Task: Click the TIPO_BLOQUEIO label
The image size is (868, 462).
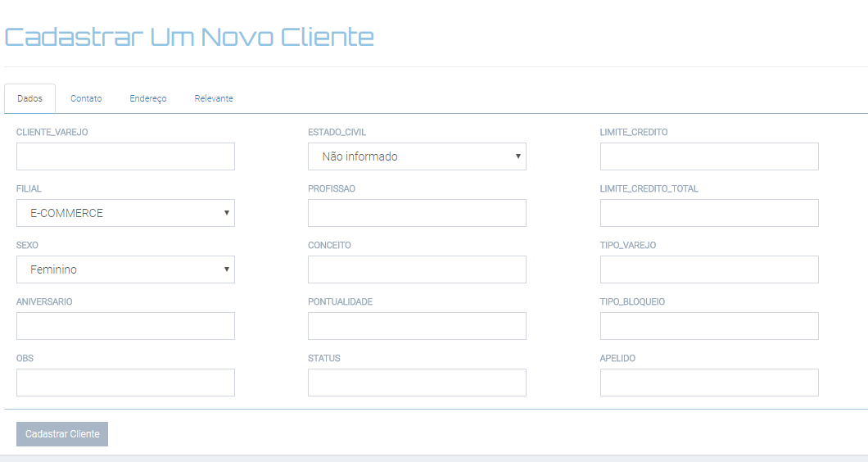Action: point(632,302)
